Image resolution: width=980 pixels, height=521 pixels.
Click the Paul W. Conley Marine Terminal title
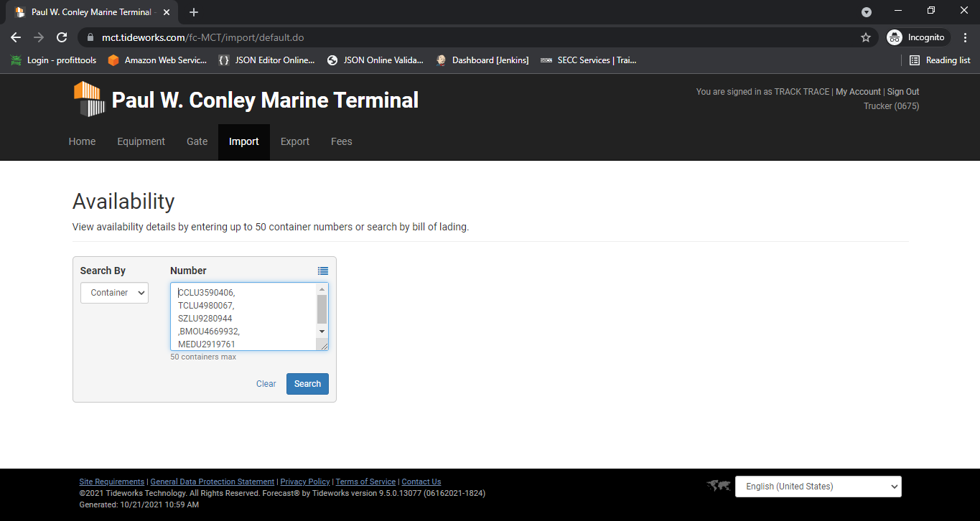(x=265, y=100)
